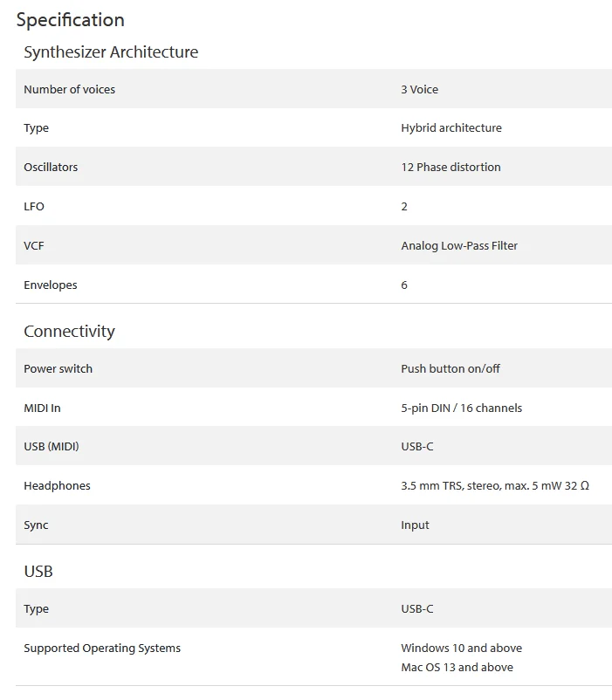Click the Push button on/off value
This screenshot has width=612, height=700.
click(450, 368)
